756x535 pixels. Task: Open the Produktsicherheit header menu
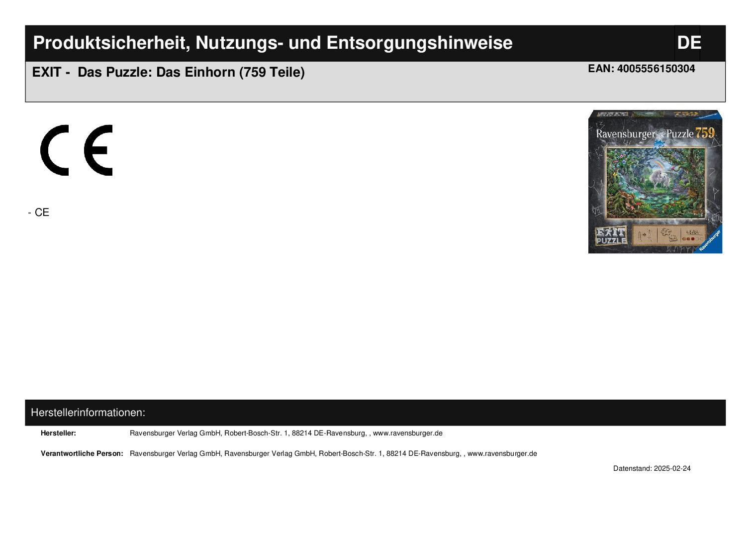pyautogui.click(x=273, y=43)
